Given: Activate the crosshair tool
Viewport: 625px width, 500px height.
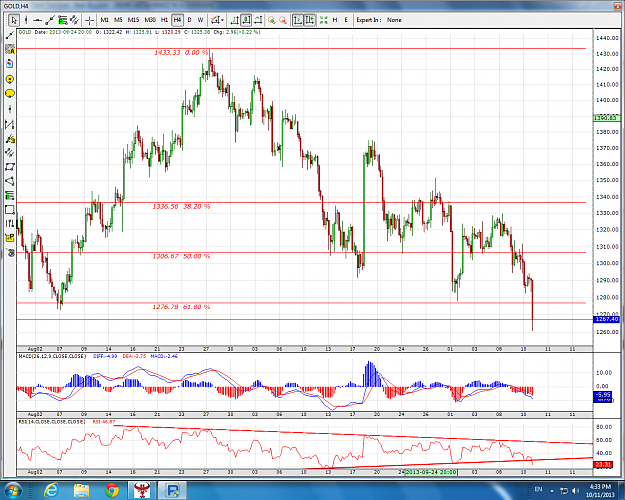Looking at the screenshot, I should coord(90,20).
